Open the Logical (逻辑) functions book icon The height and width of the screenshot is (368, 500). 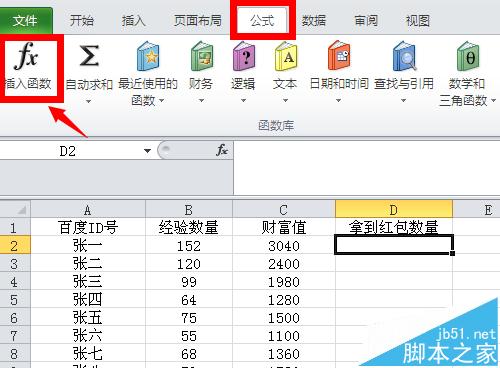coord(244,56)
